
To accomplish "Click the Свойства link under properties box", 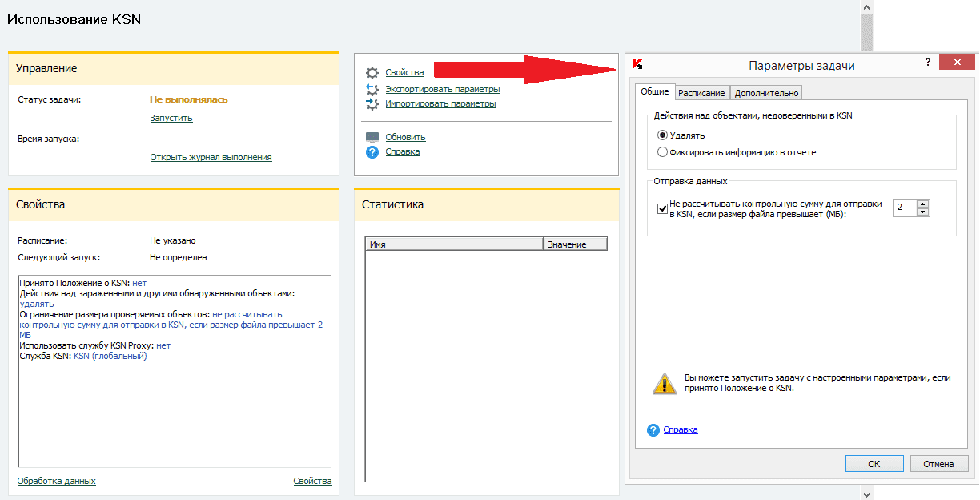I will (x=312, y=481).
